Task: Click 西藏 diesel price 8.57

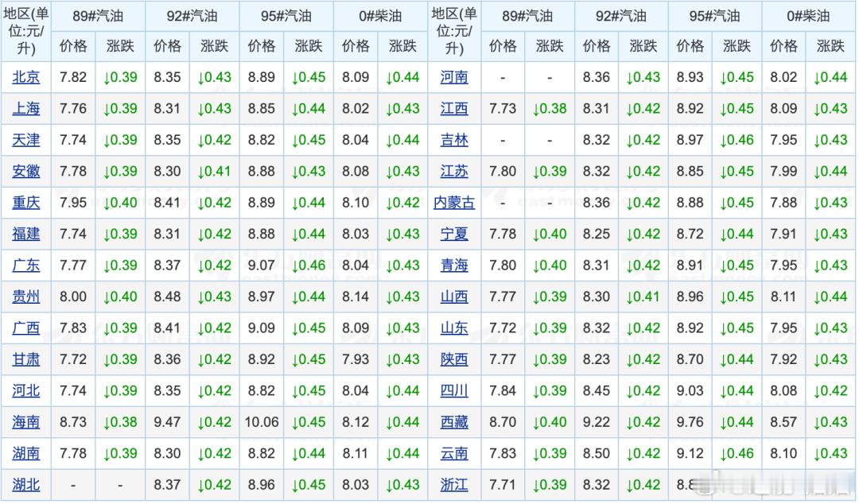Action: click(x=783, y=422)
